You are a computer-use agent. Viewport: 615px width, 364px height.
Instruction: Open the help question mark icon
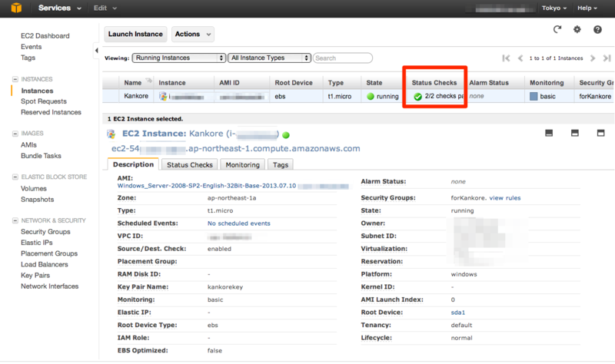pos(597,29)
